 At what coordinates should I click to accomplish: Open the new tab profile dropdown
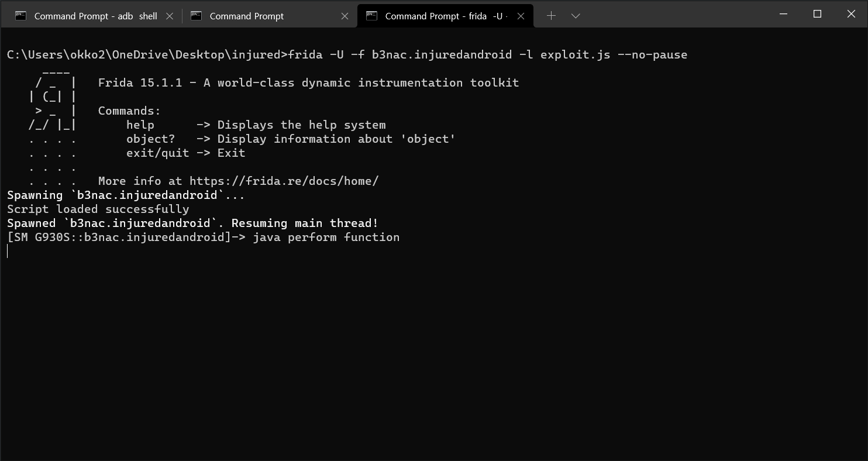(576, 16)
